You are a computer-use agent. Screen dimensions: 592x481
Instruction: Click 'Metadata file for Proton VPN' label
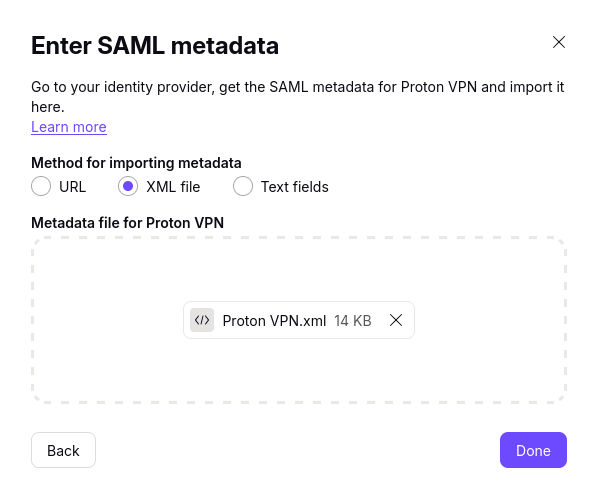click(127, 223)
